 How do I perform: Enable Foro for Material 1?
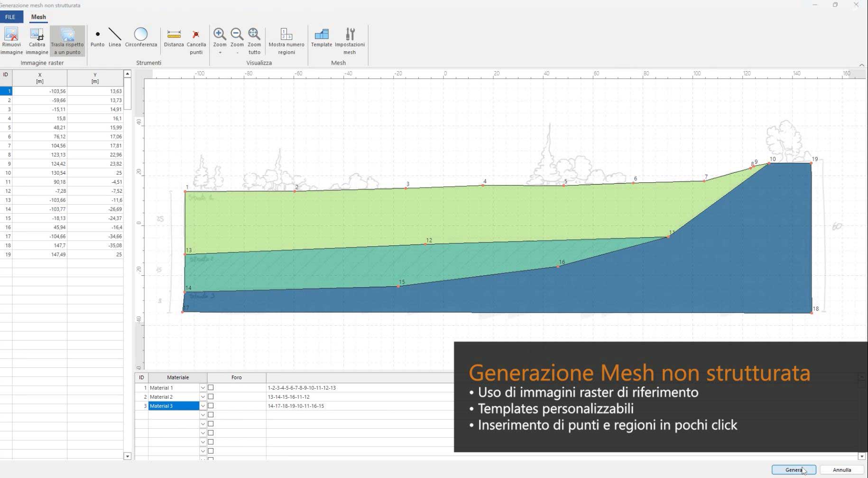[x=211, y=387]
